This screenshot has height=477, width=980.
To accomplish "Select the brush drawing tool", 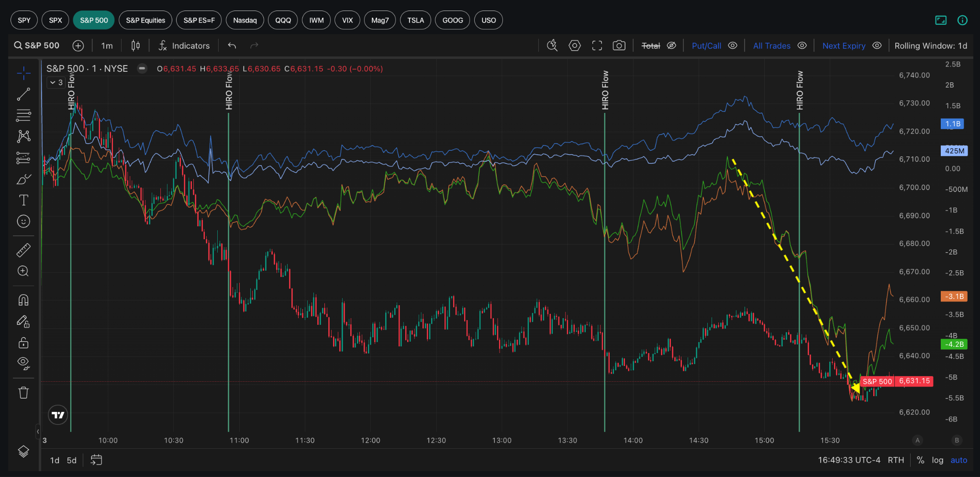I will coord(23,179).
